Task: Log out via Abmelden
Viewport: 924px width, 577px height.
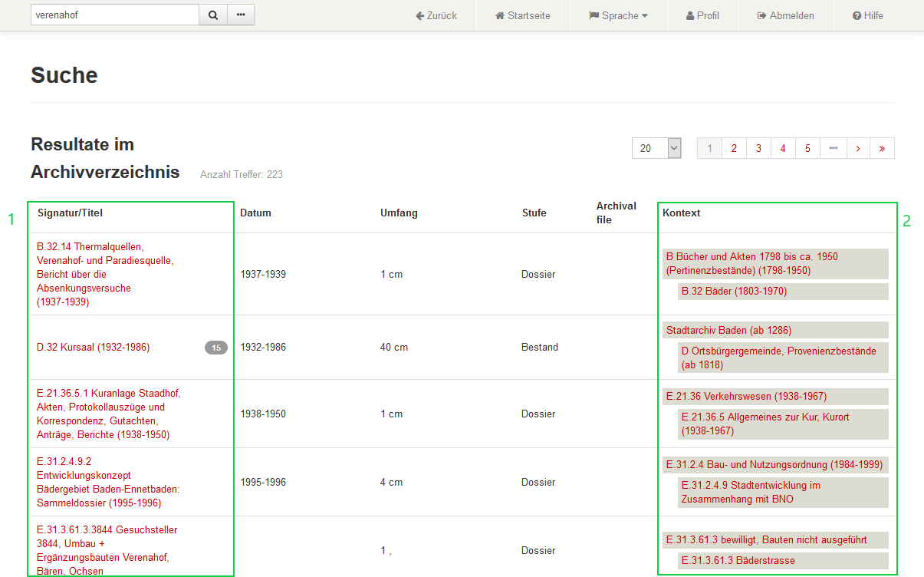Action: tap(786, 15)
